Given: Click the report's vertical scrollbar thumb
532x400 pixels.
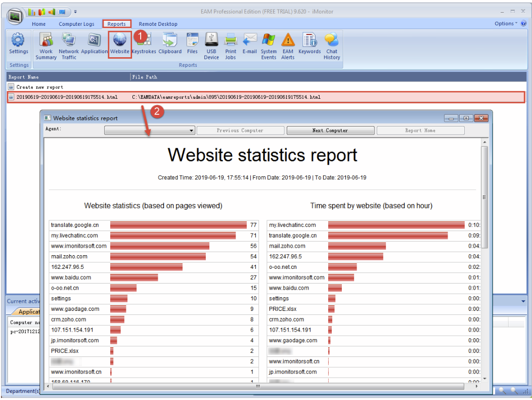Looking at the screenshot, I should point(484,197).
